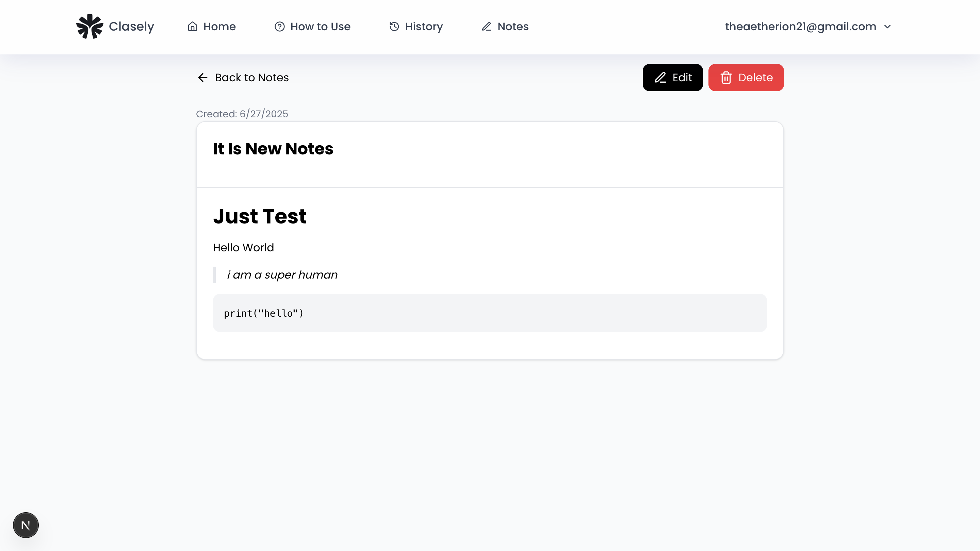Open the History page
This screenshot has width=980, height=551.
tap(416, 27)
